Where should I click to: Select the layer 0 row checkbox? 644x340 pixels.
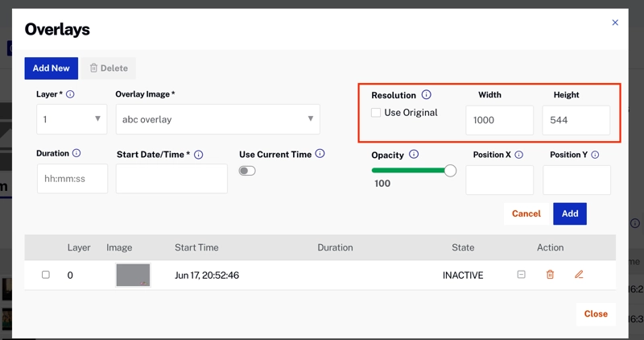click(46, 275)
